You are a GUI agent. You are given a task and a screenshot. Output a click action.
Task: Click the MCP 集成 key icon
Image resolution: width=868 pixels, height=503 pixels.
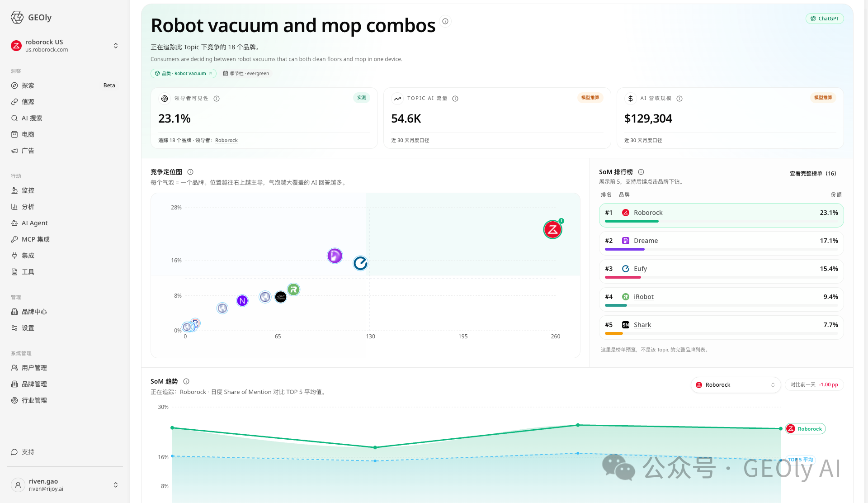tap(14, 239)
